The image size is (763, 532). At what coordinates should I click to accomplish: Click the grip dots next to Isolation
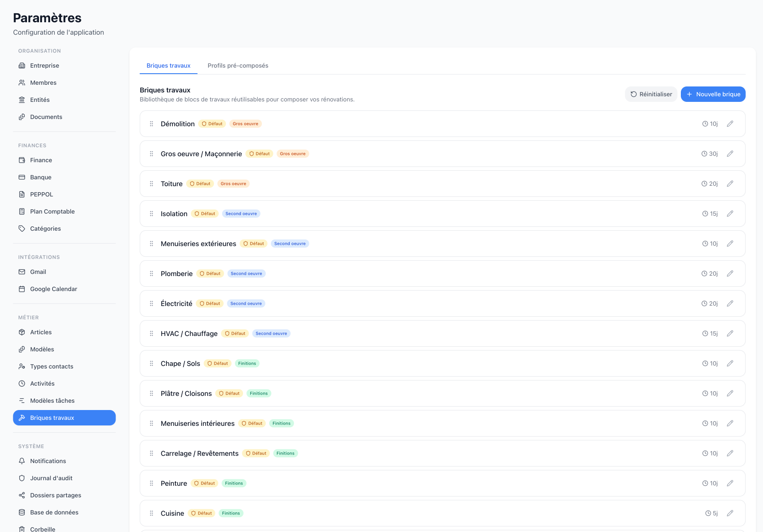tap(151, 214)
